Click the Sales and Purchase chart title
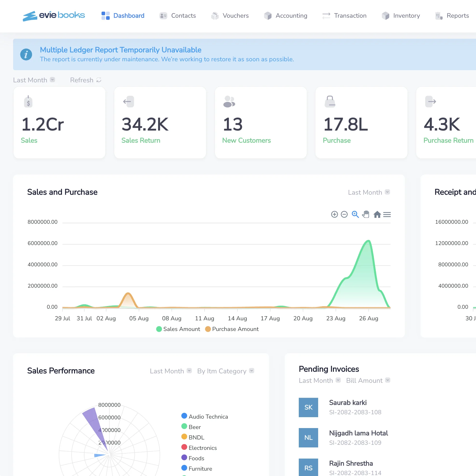 [x=62, y=192]
